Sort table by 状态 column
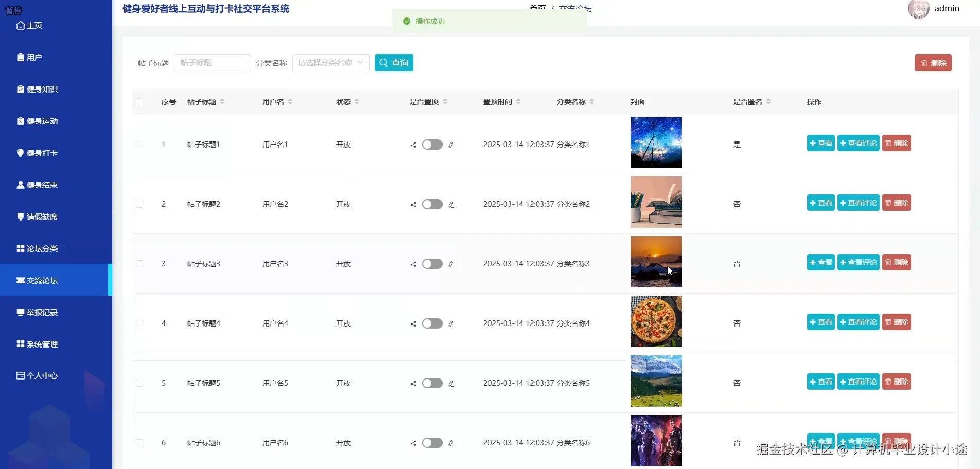This screenshot has height=469, width=980. coord(357,102)
